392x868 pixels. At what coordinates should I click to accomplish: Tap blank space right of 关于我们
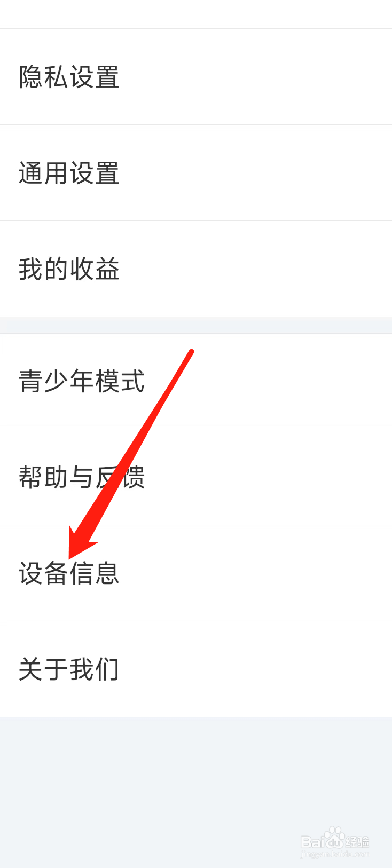(256, 669)
